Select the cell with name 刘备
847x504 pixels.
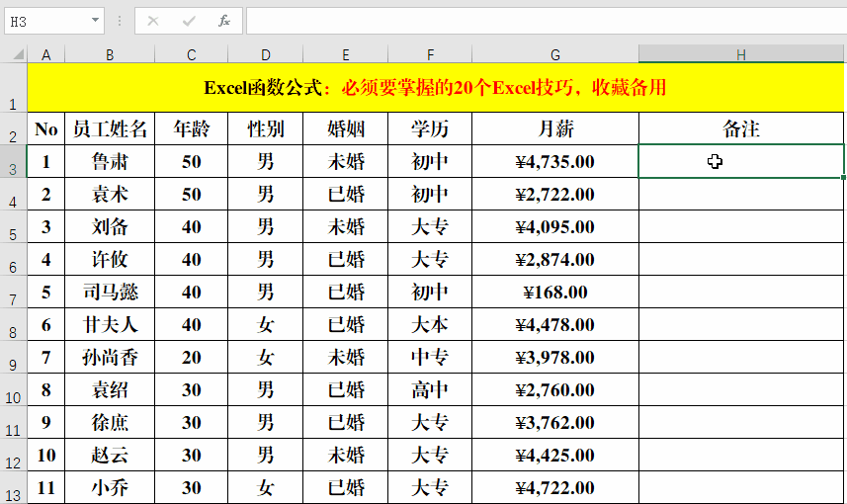click(x=110, y=226)
